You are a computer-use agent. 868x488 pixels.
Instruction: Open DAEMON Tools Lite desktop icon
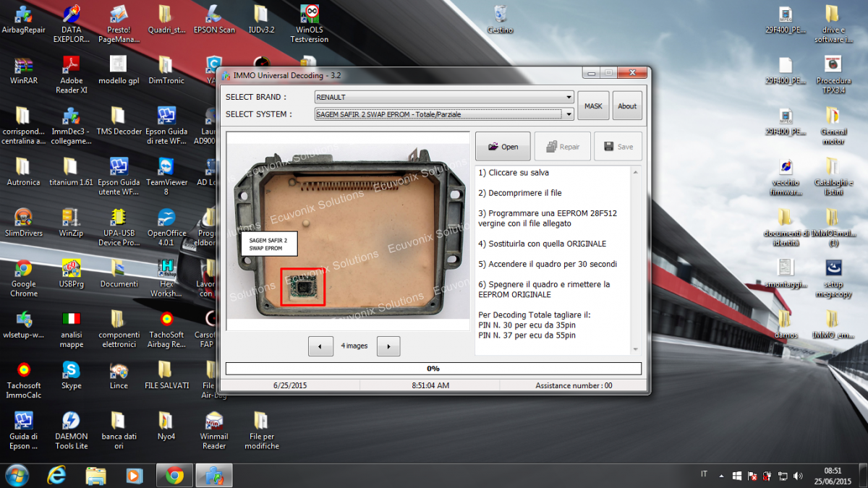pyautogui.click(x=71, y=429)
